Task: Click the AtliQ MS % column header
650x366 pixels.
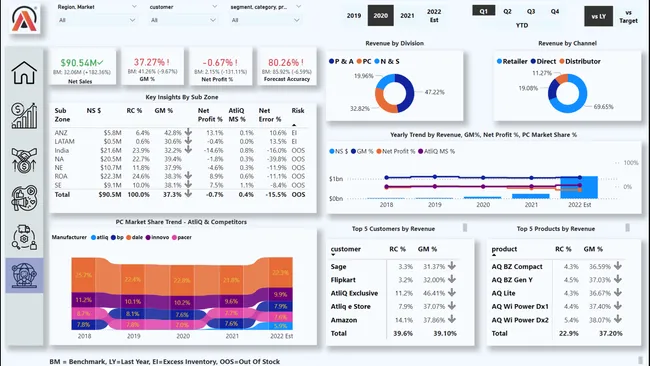Action: pyautogui.click(x=237, y=115)
